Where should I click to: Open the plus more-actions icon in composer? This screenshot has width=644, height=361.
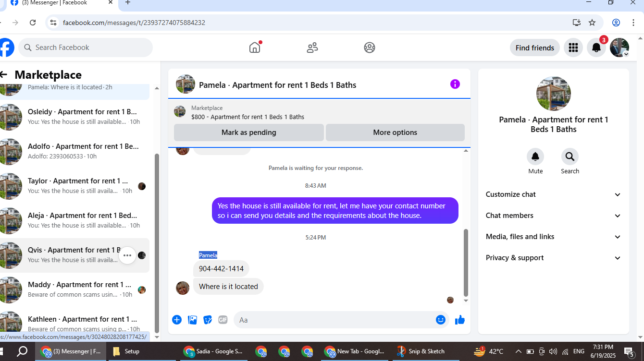(x=177, y=320)
